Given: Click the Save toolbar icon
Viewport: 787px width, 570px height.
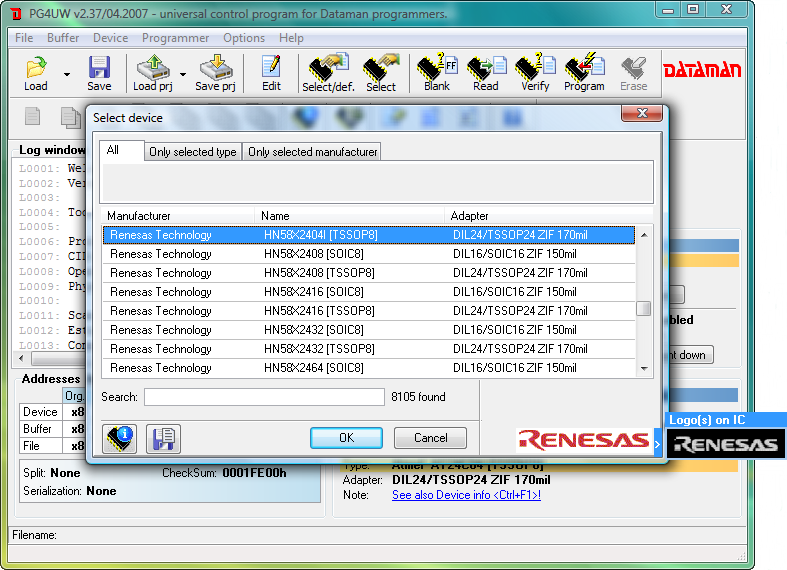Looking at the screenshot, I should pyautogui.click(x=99, y=73).
